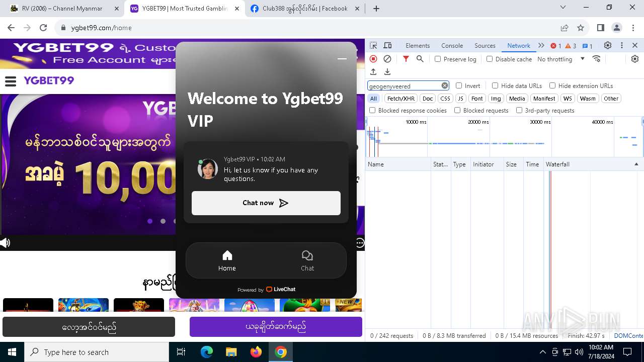644x362 pixels.
Task: Unmute the banner sound speaker icon
Action: (5, 243)
